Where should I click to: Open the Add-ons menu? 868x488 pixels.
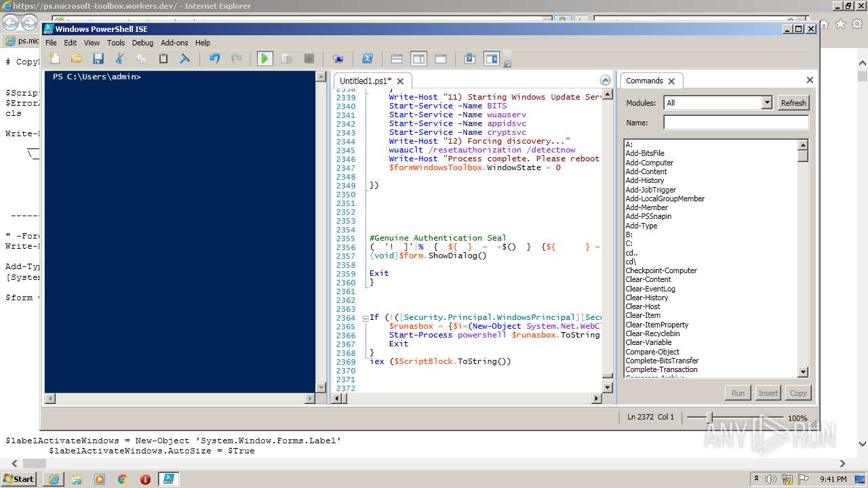(x=174, y=43)
